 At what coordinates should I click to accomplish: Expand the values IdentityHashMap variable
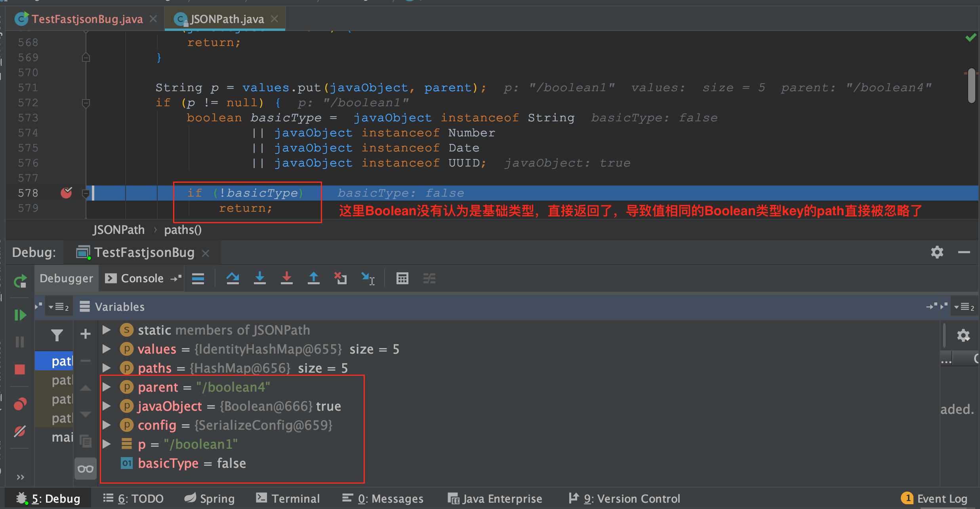click(x=106, y=349)
